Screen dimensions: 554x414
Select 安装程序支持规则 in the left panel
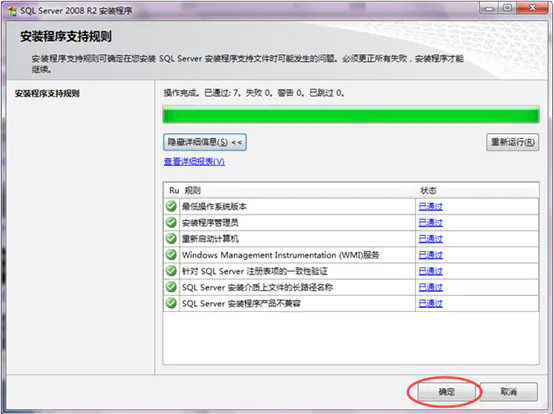coord(47,94)
